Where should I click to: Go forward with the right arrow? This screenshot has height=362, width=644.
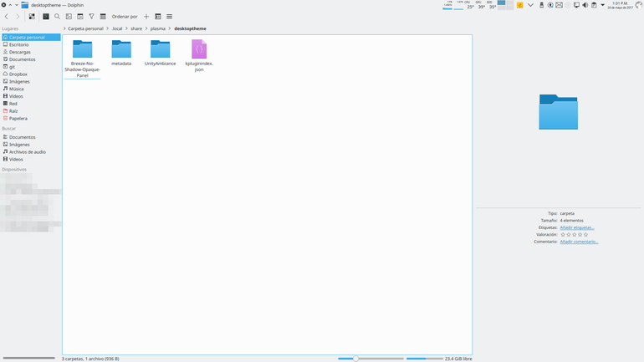click(18, 17)
